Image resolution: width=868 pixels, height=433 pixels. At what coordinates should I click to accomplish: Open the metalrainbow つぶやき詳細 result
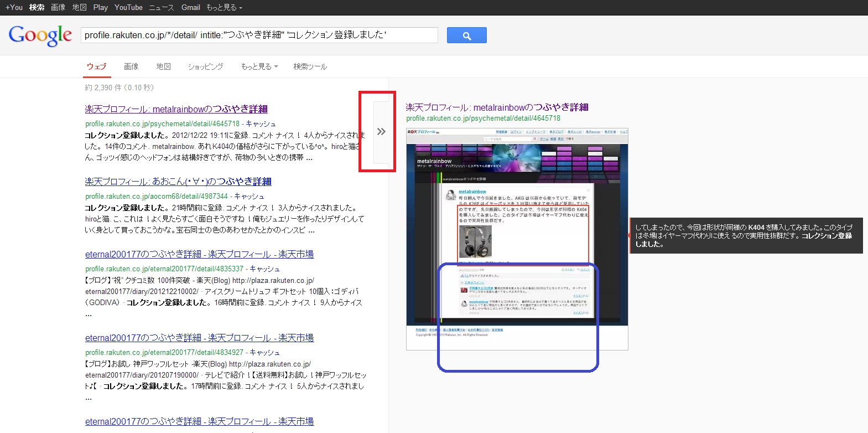(x=176, y=109)
